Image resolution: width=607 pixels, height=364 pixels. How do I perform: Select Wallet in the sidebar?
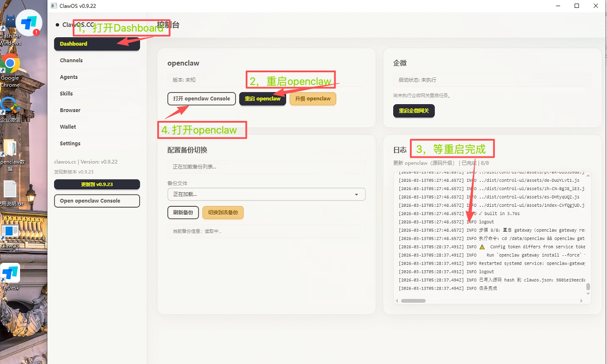tap(68, 127)
